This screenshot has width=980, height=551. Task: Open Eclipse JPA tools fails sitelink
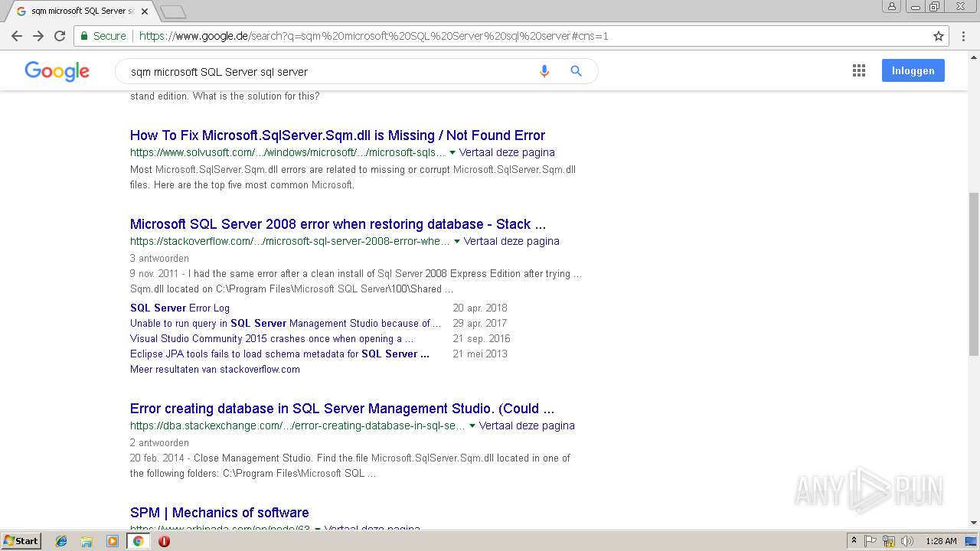click(279, 354)
